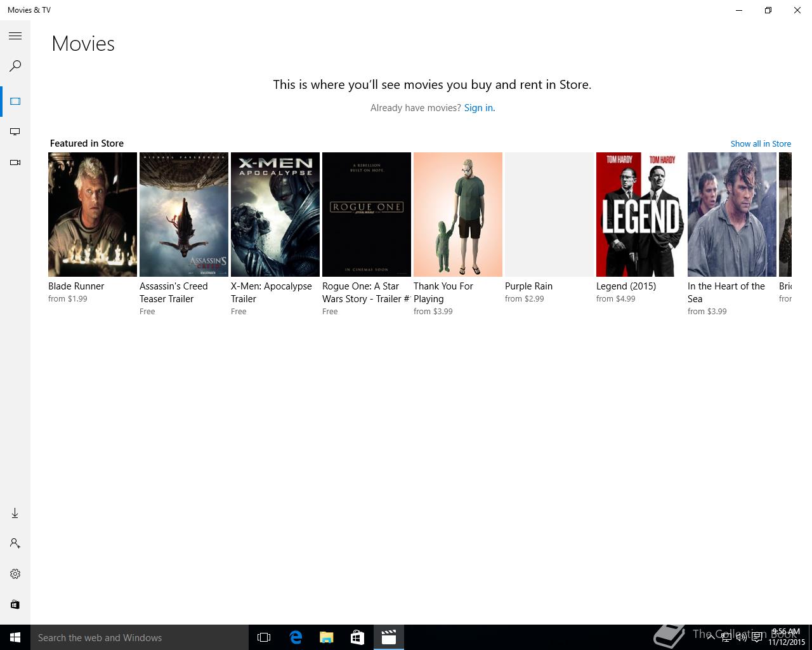Open the Action Center notification icon
This screenshot has width=812, height=650.
(757, 637)
